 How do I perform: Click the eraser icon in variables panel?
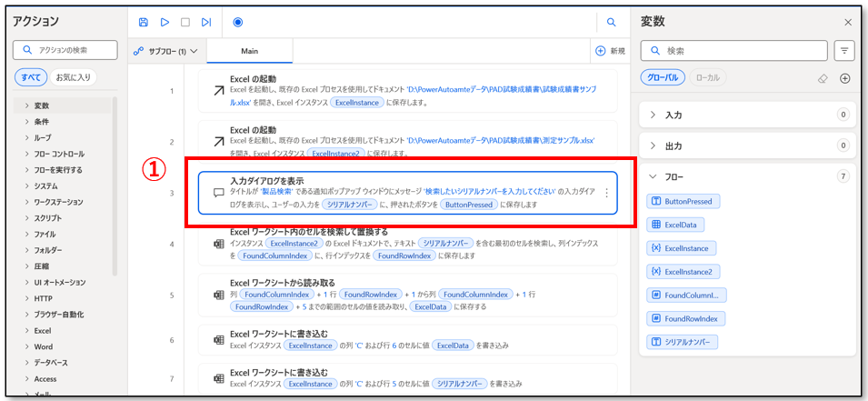[823, 78]
